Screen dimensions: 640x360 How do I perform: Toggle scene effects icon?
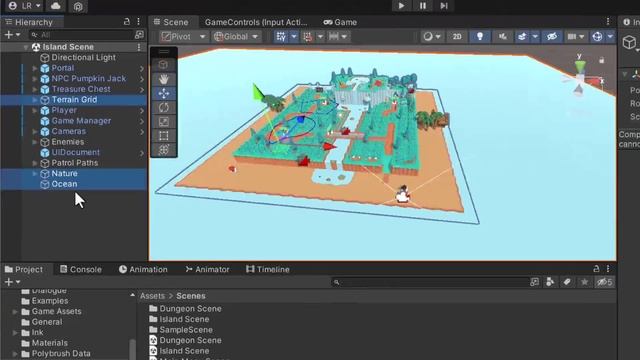522,37
